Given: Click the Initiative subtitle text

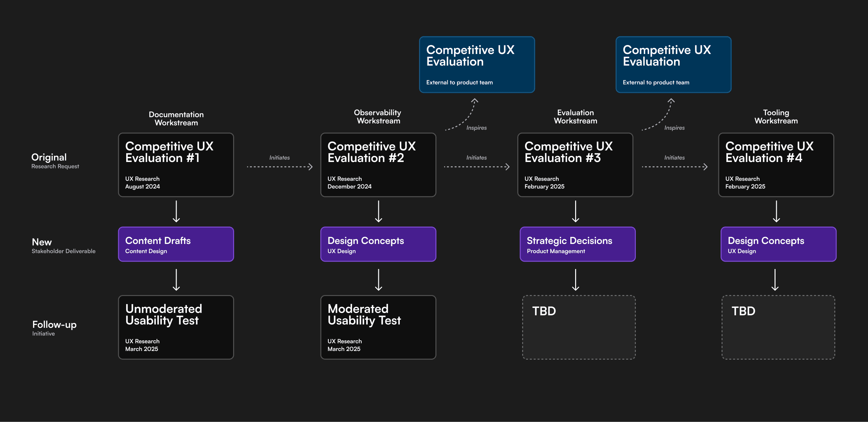Looking at the screenshot, I should pos(43,333).
